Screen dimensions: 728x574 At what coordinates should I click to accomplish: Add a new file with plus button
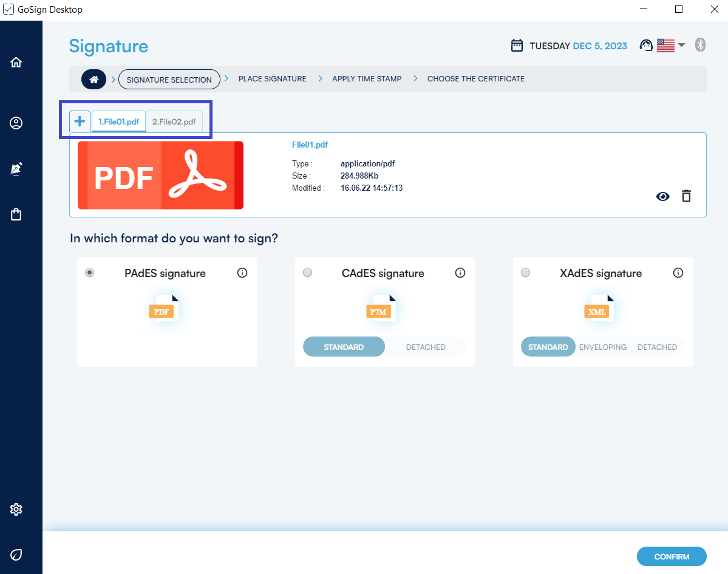[80, 121]
